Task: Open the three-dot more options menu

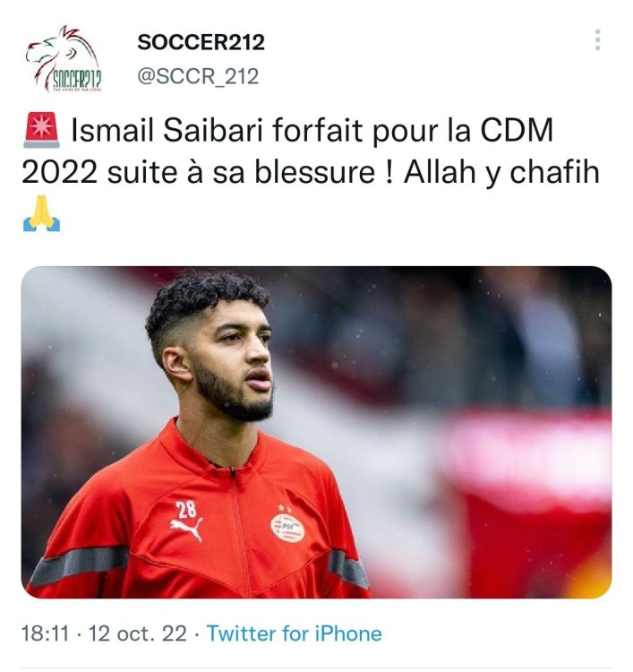Action: (x=598, y=39)
